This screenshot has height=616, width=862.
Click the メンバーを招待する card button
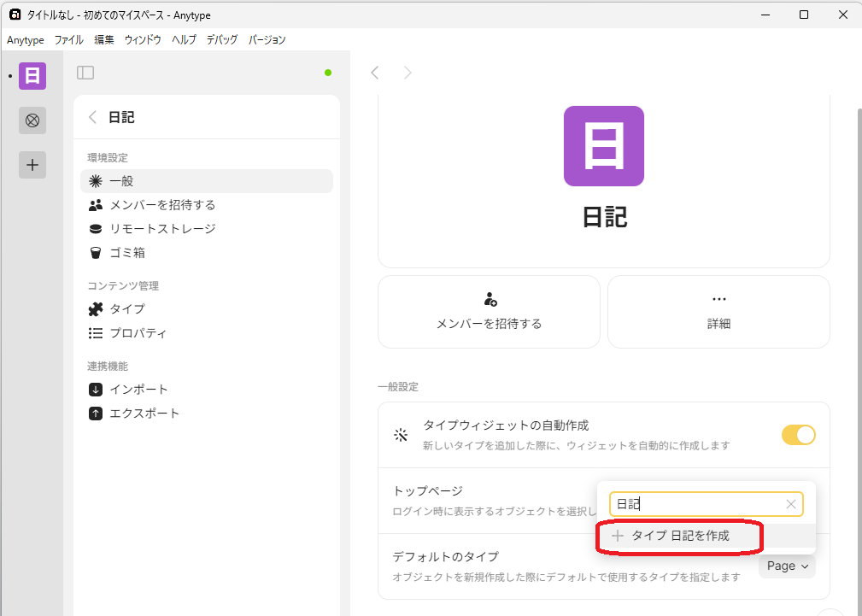pyautogui.click(x=489, y=312)
